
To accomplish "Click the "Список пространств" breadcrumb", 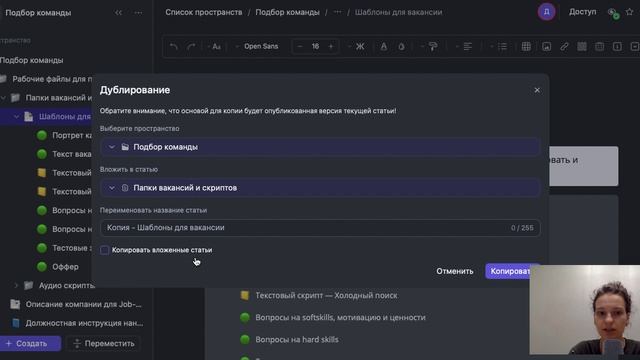I will pos(204,12).
